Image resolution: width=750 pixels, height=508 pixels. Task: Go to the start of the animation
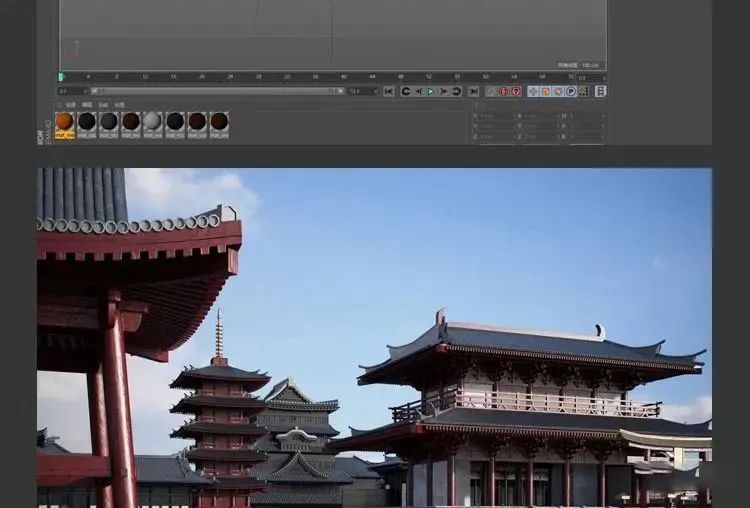[388, 91]
